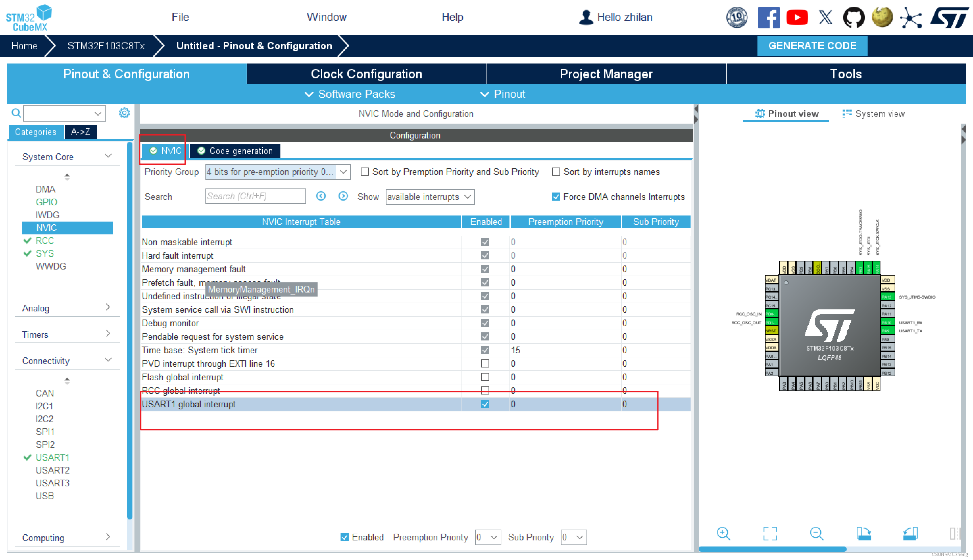Select GPIO in System Core list
The image size is (973, 560).
46,202
